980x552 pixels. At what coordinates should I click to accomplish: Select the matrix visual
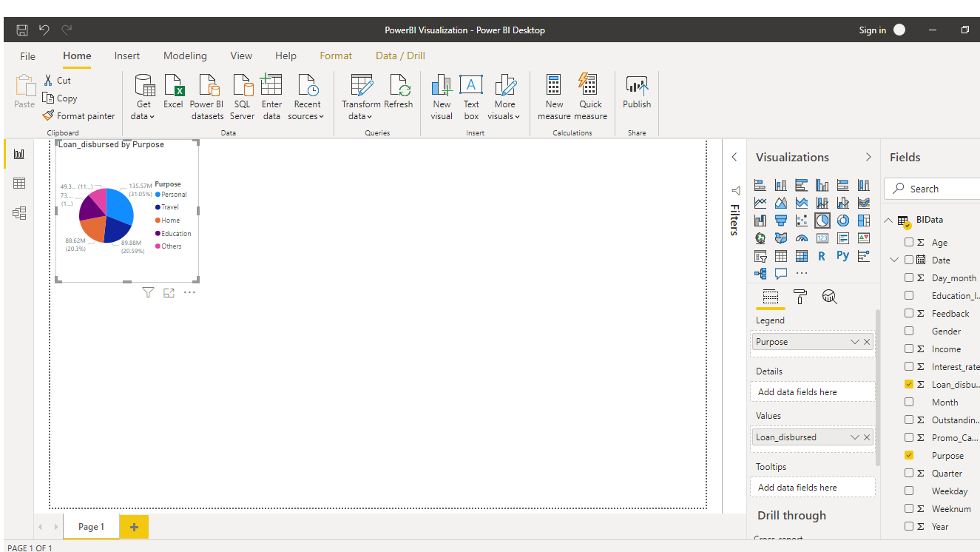click(802, 256)
